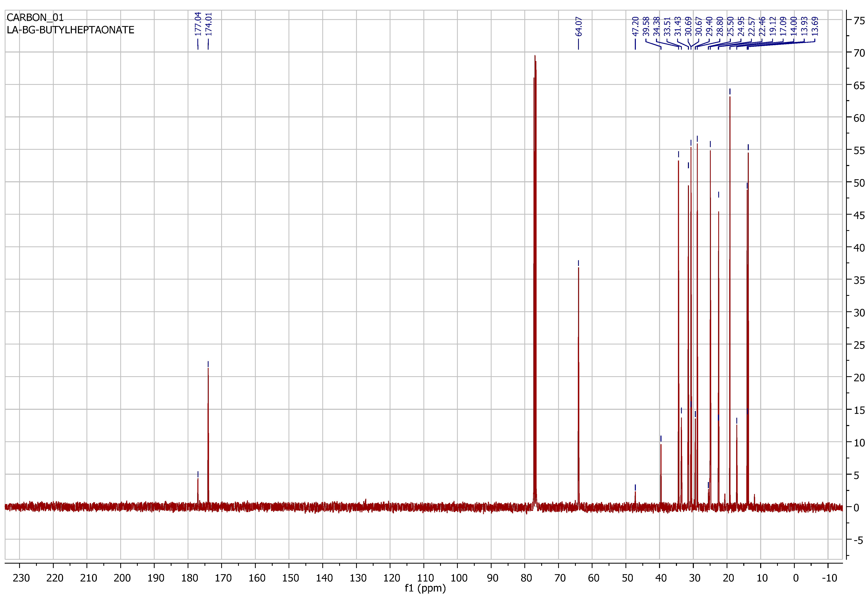Select the 55 intensity axis label

pyautogui.click(x=859, y=151)
